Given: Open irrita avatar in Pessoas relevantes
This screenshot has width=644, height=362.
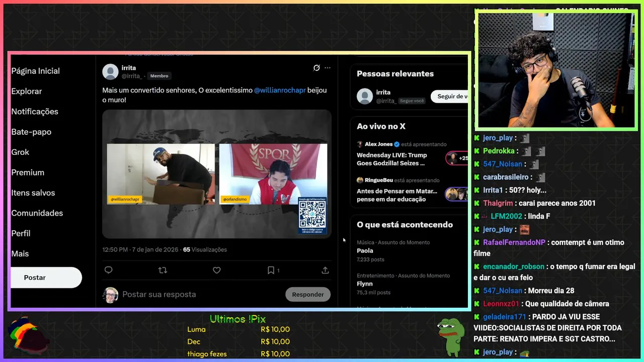Looking at the screenshot, I should coord(365,96).
